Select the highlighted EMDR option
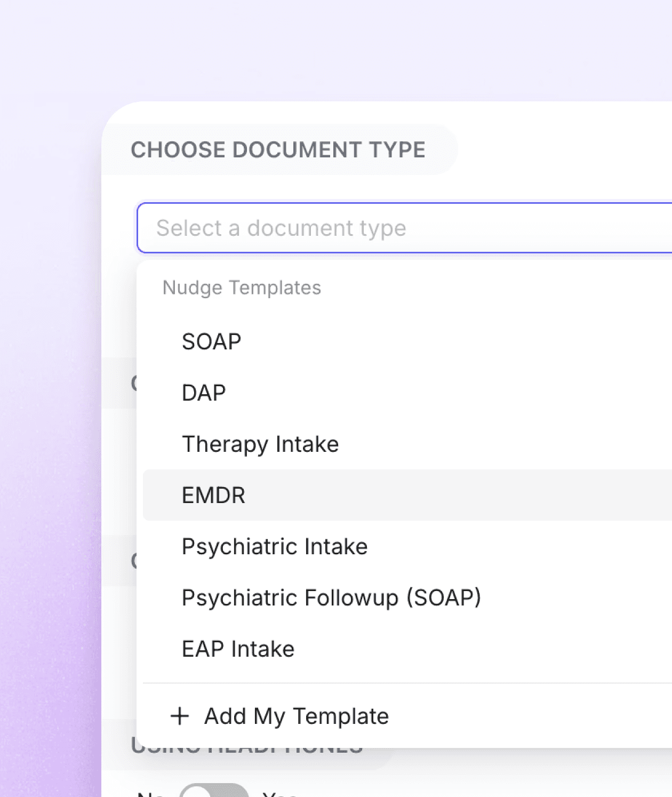Image resolution: width=672 pixels, height=797 pixels. pyautogui.click(x=407, y=495)
